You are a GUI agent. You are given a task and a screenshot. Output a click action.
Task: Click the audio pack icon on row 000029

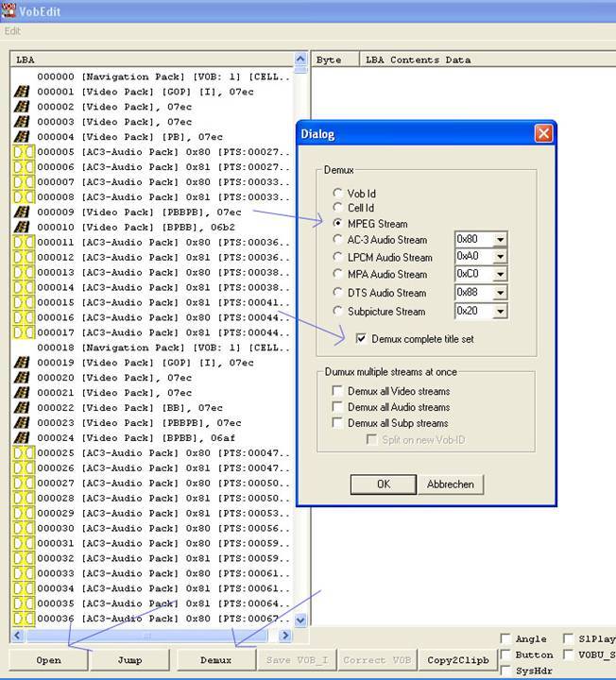click(x=24, y=513)
